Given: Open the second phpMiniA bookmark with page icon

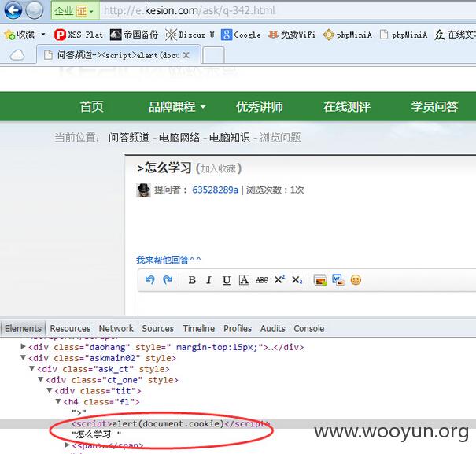Looking at the screenshot, I should click(404, 35).
